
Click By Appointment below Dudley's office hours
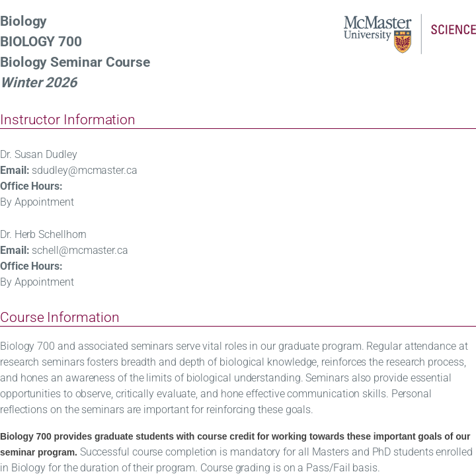37,202
